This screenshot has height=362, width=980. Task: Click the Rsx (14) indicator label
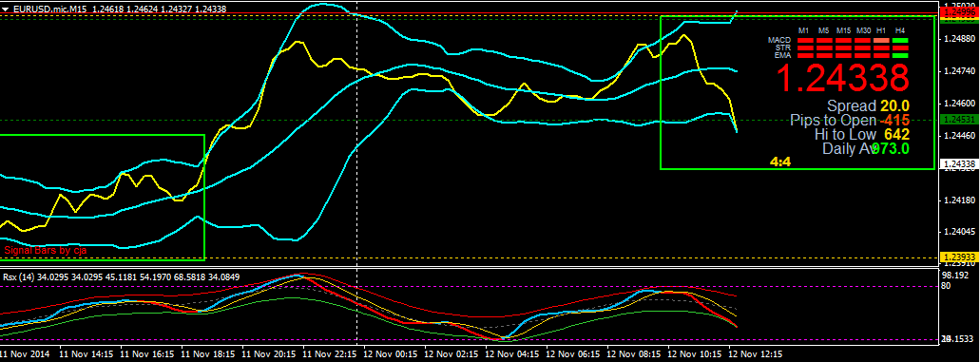[x=17, y=276]
